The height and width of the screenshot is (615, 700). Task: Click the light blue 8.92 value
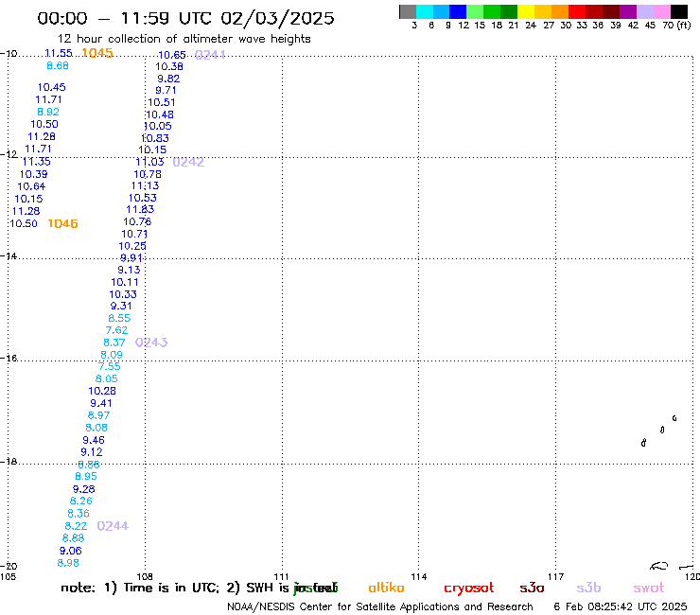coord(48,112)
